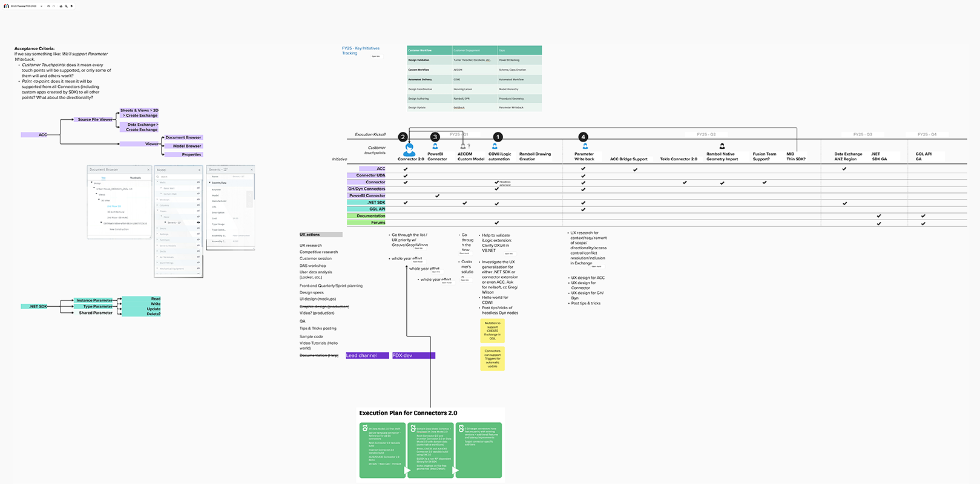Screen dimensions: 980x484
Task: Collapse the Views node in Document Browser
Action: coord(97,195)
